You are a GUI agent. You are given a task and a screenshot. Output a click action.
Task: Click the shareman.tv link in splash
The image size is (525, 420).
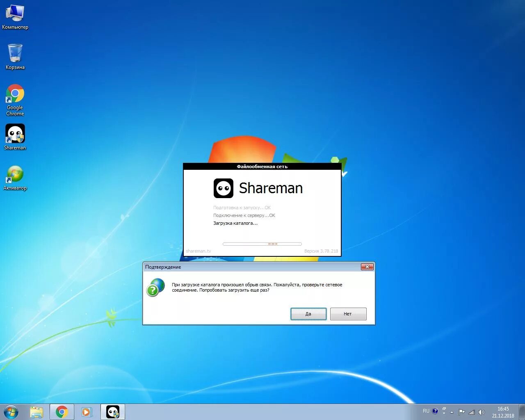pos(199,251)
